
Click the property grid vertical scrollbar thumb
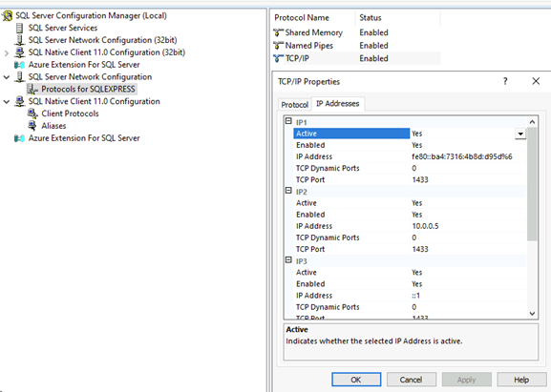coord(532,184)
